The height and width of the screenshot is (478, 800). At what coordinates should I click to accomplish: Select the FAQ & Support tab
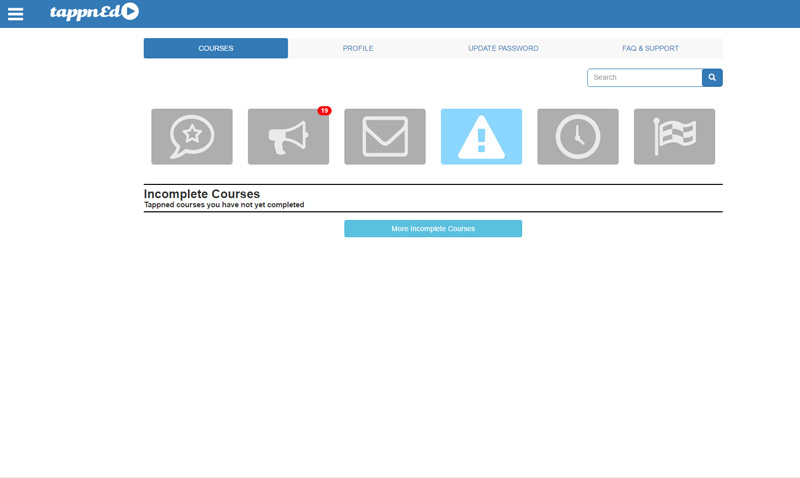click(650, 48)
